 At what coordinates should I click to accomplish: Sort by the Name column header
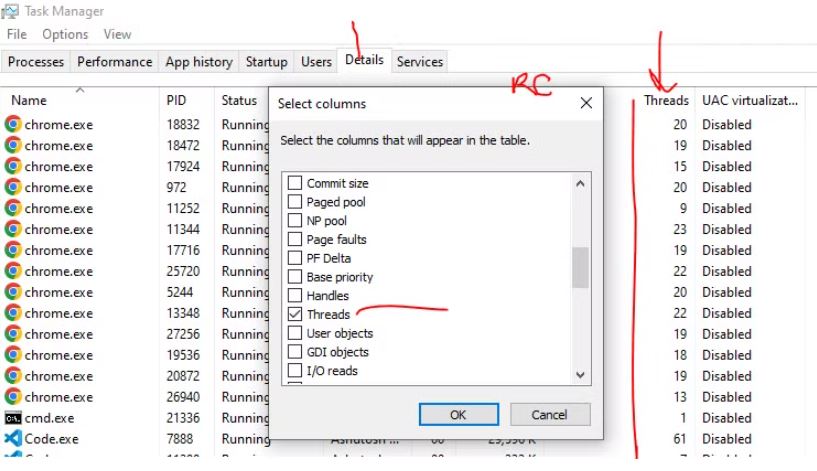(x=30, y=100)
